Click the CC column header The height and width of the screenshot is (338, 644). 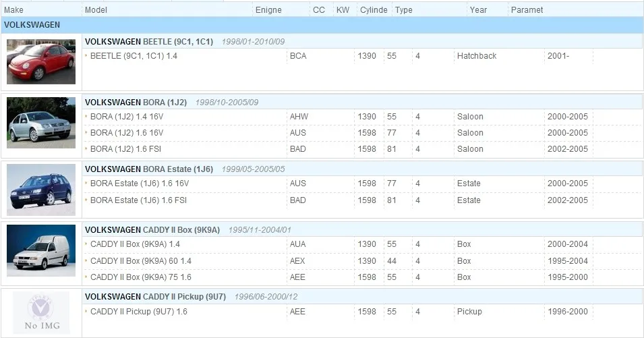[x=319, y=10]
